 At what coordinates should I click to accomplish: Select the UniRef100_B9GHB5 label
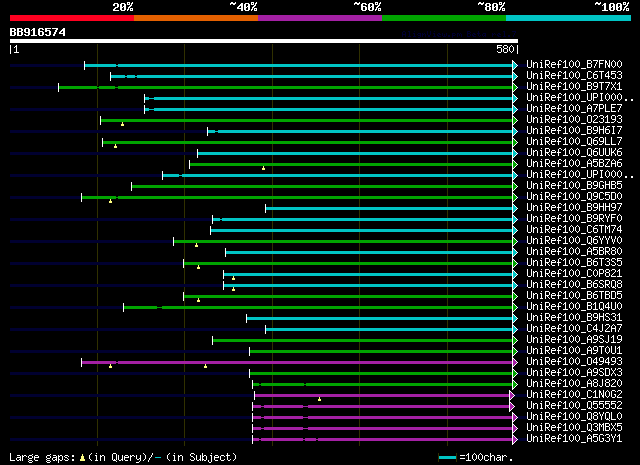point(574,185)
